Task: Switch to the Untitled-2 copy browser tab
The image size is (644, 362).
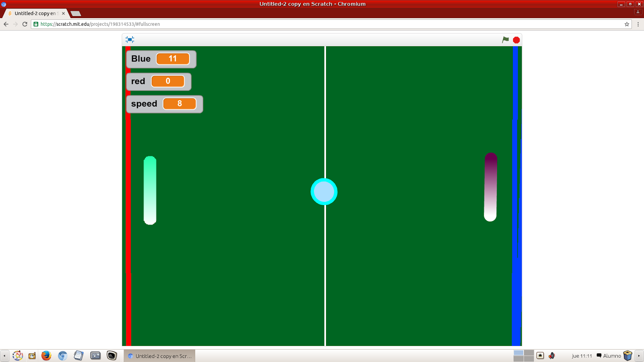Action: pyautogui.click(x=34, y=13)
